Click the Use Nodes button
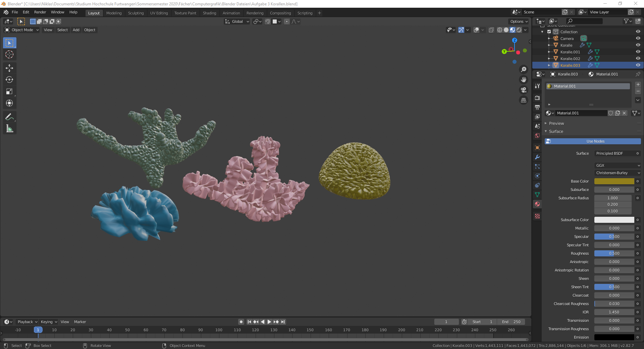 coord(595,141)
